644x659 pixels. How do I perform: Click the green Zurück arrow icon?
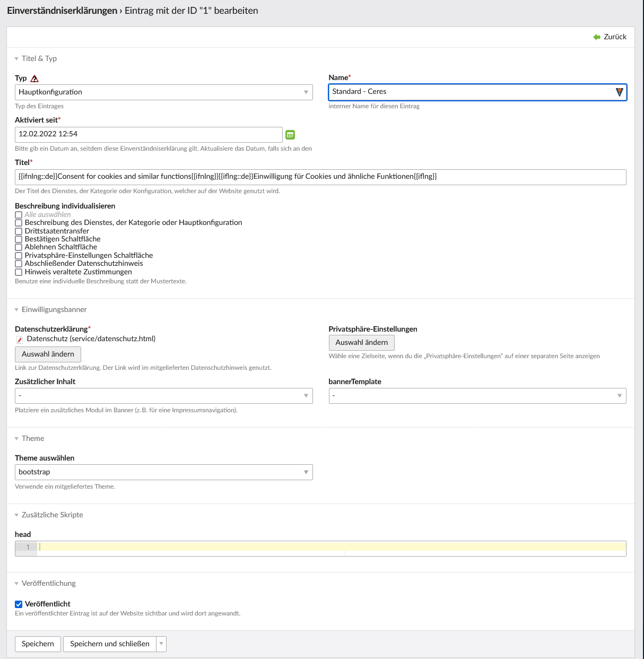tap(597, 37)
